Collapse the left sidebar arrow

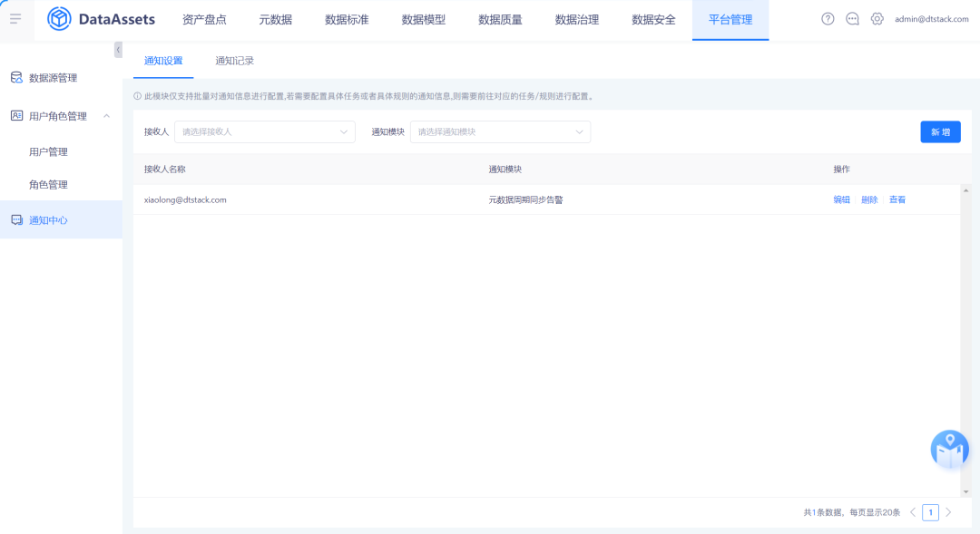point(118,50)
